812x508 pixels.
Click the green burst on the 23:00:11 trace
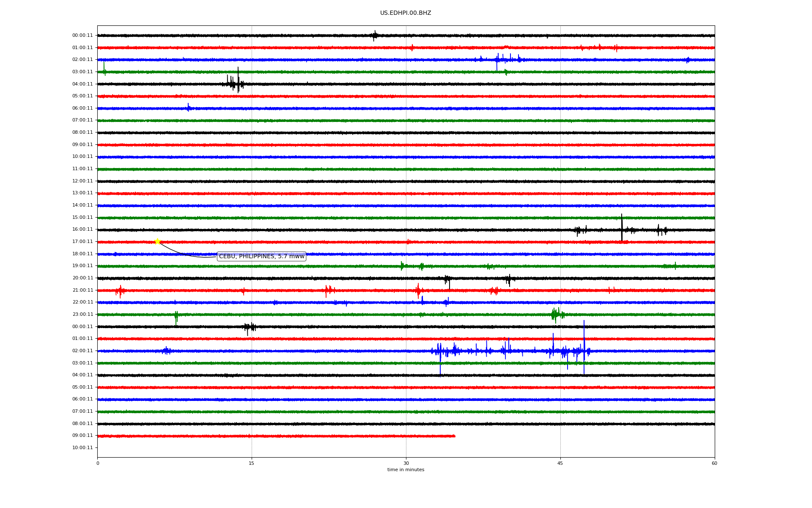tap(556, 314)
